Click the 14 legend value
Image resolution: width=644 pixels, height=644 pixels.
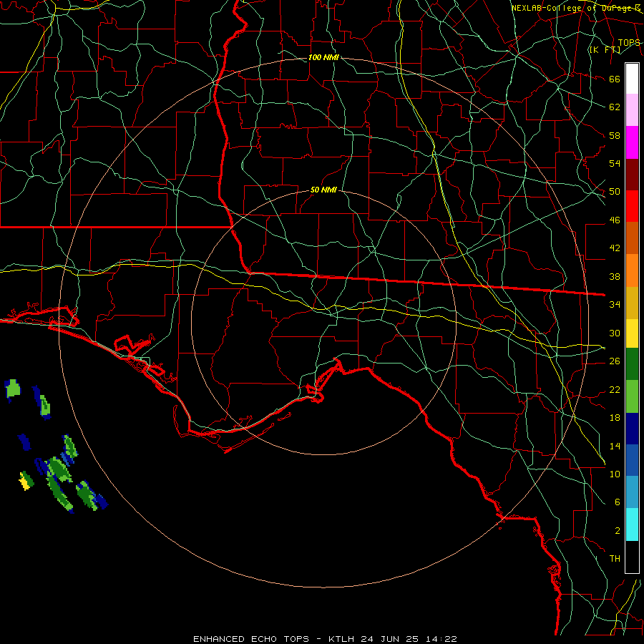[x=615, y=446]
